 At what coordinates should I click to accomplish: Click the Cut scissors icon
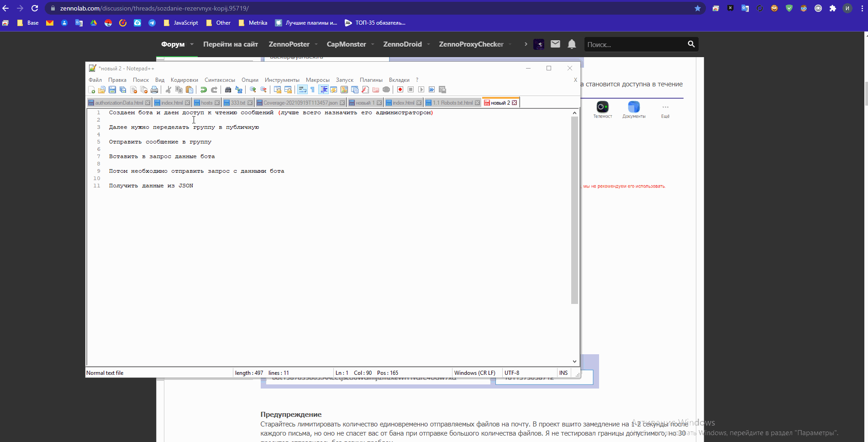168,90
